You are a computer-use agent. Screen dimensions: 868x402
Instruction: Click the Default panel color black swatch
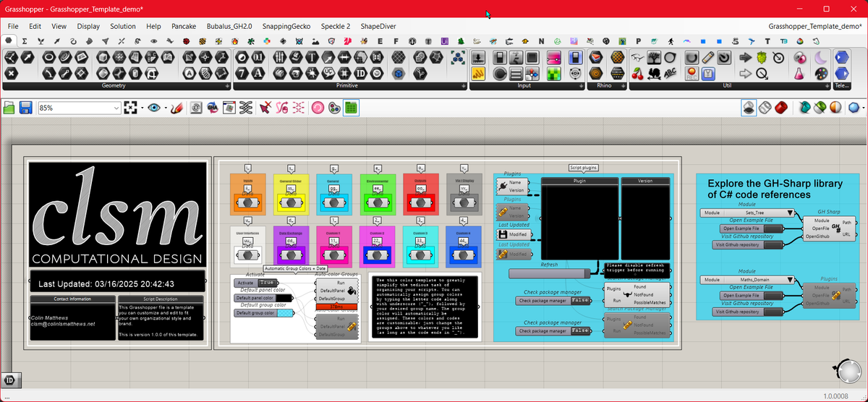[284, 298]
